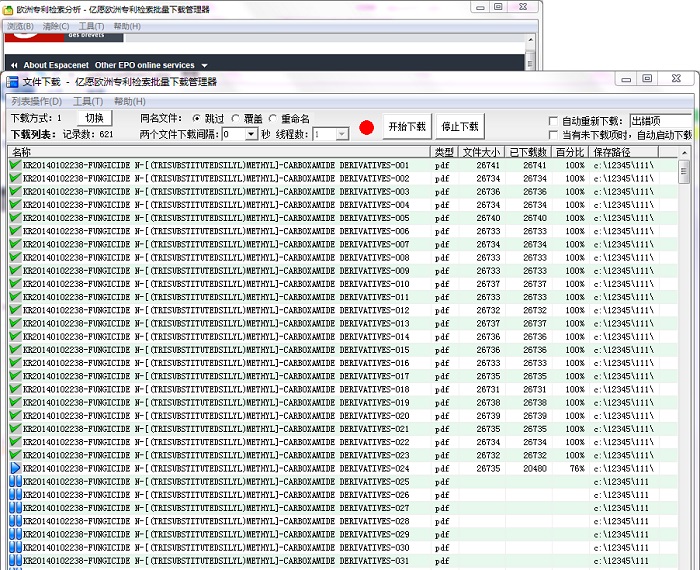Select the 跳过 radio option
Image resolution: width=700 pixels, height=570 pixels.
196,119
